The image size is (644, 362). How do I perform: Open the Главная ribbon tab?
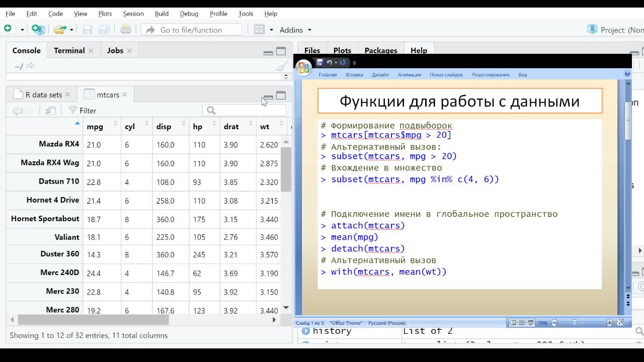[328, 74]
